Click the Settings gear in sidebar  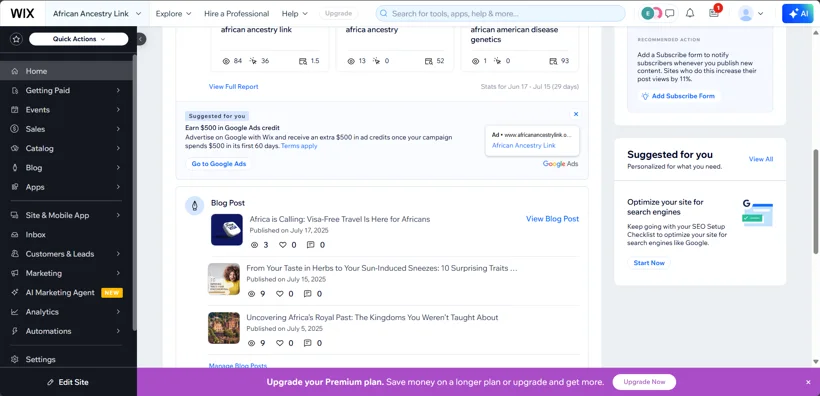tap(15, 359)
